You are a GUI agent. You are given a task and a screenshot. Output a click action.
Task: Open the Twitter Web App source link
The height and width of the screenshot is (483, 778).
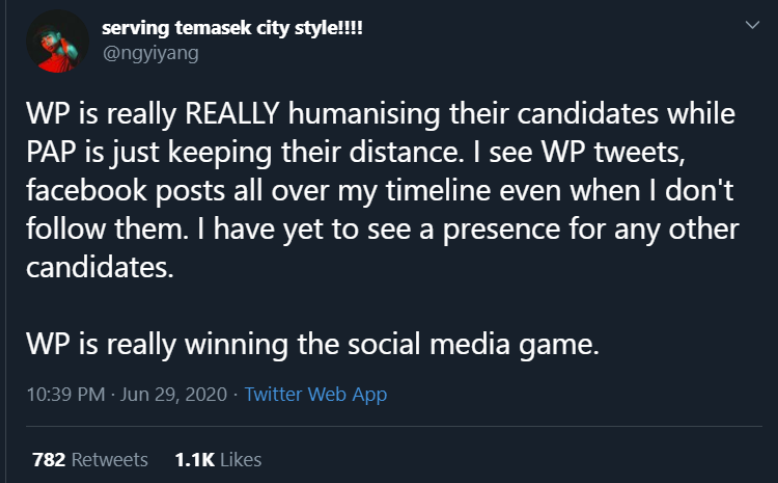tap(315, 394)
